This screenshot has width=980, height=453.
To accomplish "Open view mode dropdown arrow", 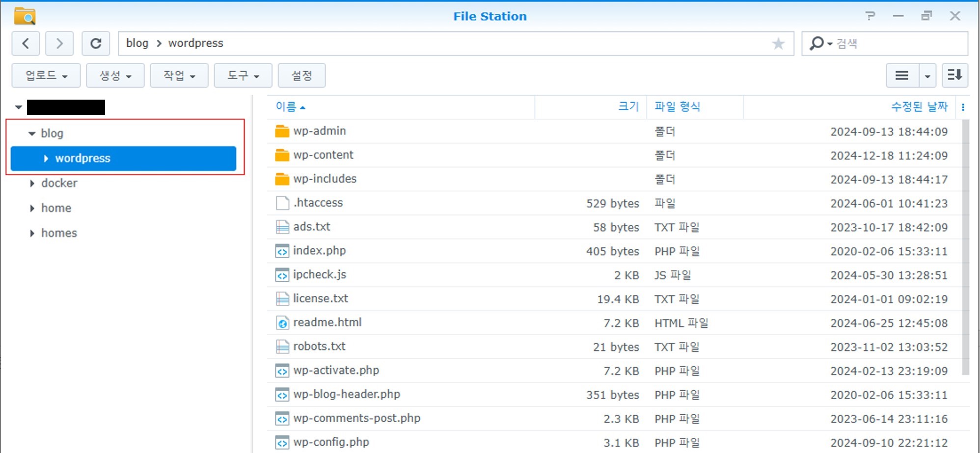I will pyautogui.click(x=927, y=76).
